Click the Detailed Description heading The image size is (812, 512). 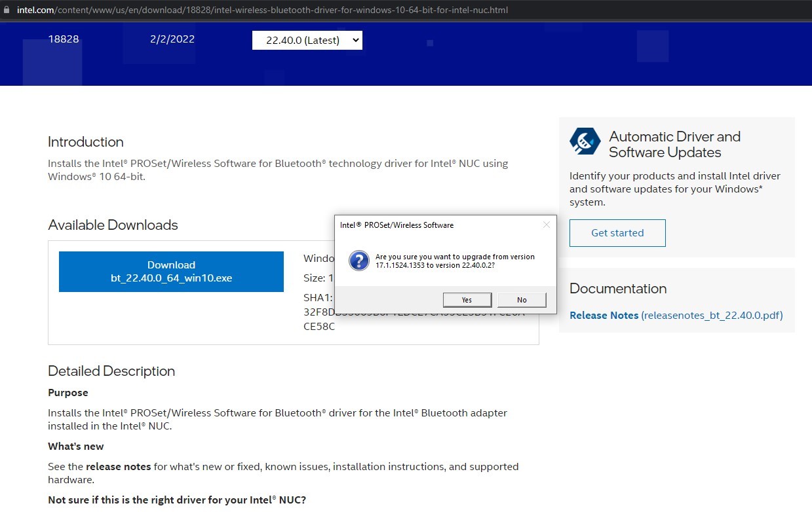tap(111, 371)
